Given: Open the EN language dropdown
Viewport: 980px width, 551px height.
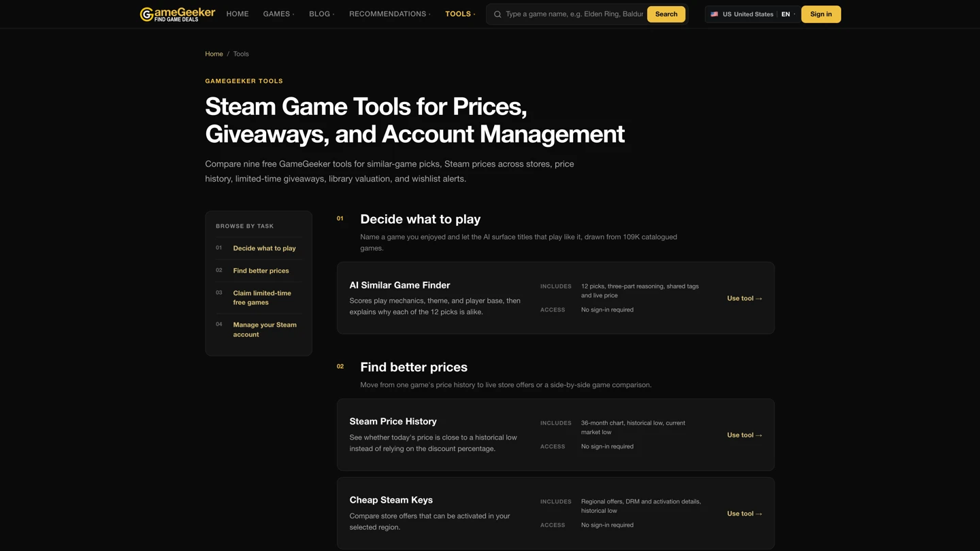Looking at the screenshot, I should tap(788, 14).
